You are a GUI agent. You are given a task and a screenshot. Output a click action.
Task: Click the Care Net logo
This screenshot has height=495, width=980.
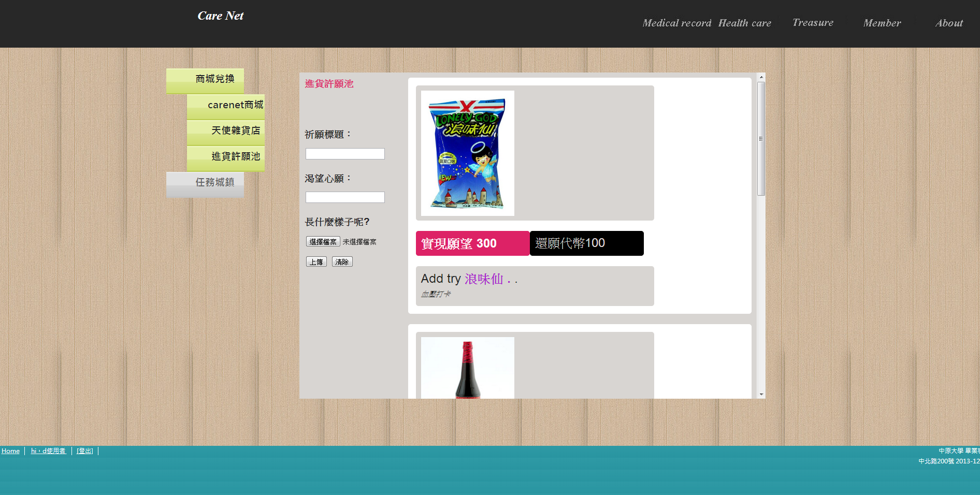(220, 16)
